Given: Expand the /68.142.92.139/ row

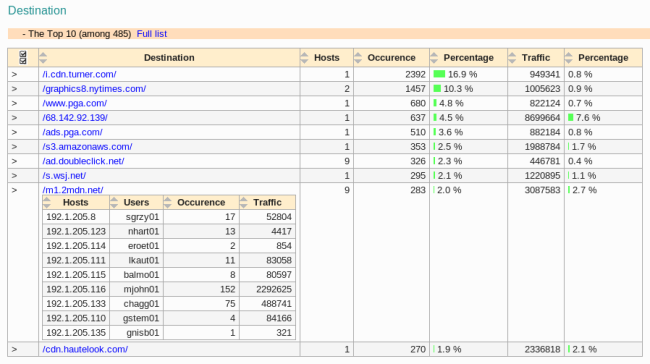Looking at the screenshot, I should point(15,118).
